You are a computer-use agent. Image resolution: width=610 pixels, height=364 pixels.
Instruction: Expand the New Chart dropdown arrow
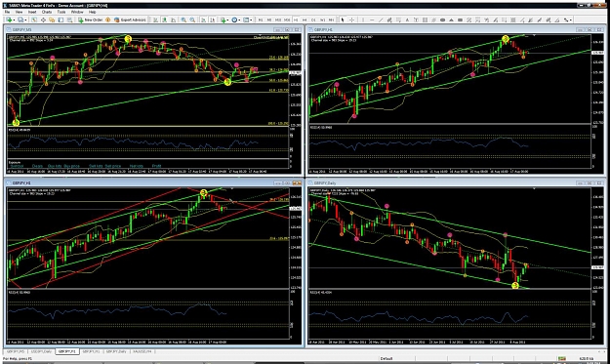coord(14,20)
